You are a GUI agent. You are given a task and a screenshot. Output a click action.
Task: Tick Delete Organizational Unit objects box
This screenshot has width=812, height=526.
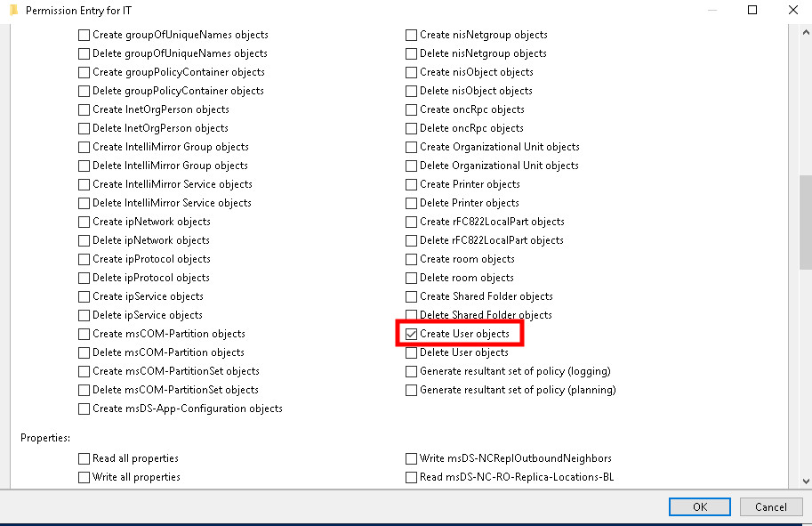pyautogui.click(x=411, y=166)
